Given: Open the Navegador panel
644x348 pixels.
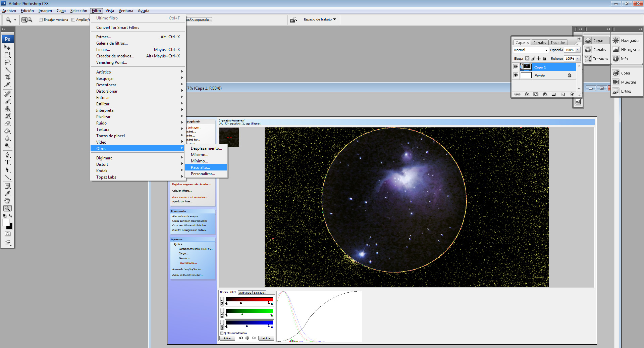Looking at the screenshot, I should (627, 41).
